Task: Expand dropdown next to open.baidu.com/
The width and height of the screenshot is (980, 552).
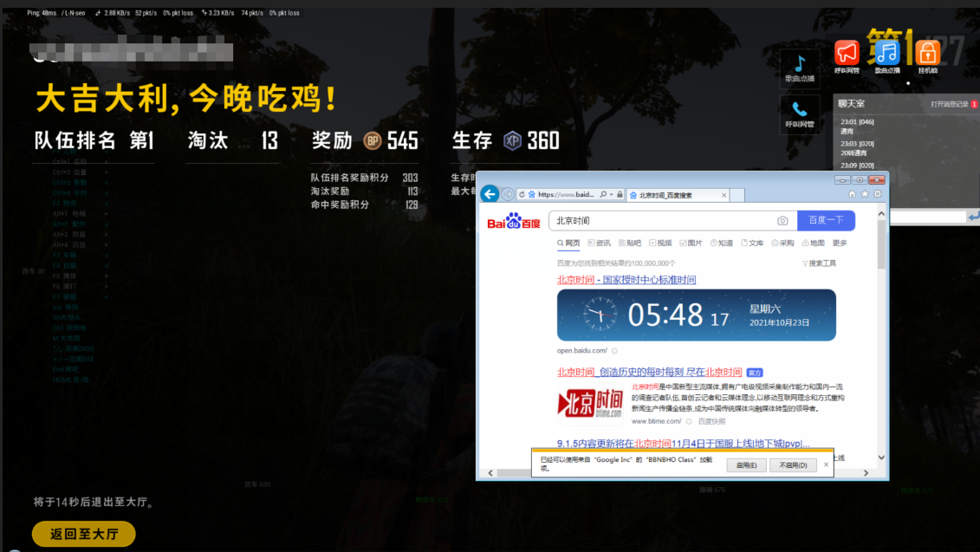Action: point(614,351)
